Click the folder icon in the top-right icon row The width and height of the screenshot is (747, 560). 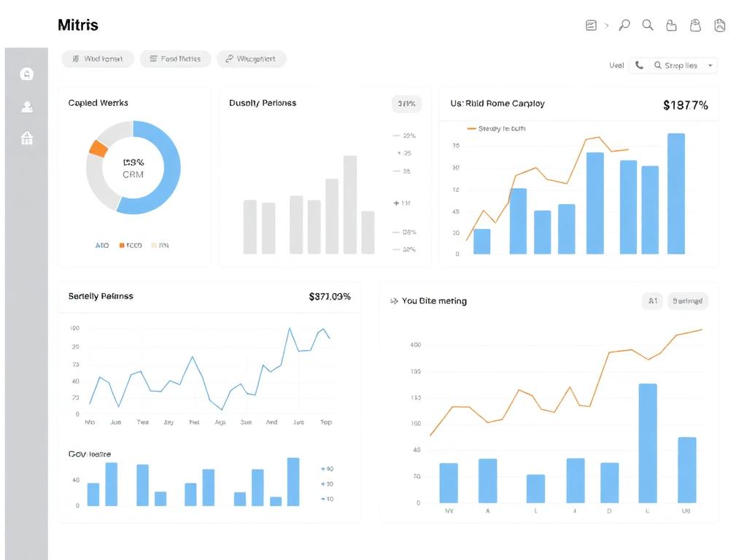click(x=671, y=25)
